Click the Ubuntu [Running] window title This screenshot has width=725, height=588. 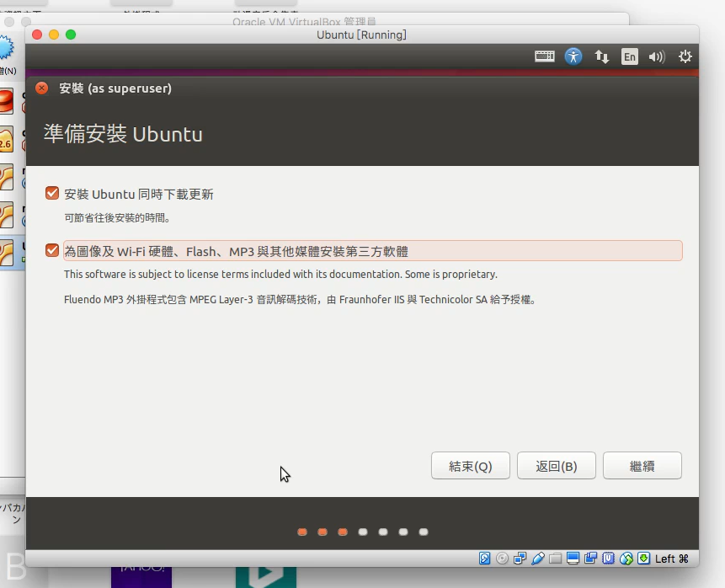361,35
